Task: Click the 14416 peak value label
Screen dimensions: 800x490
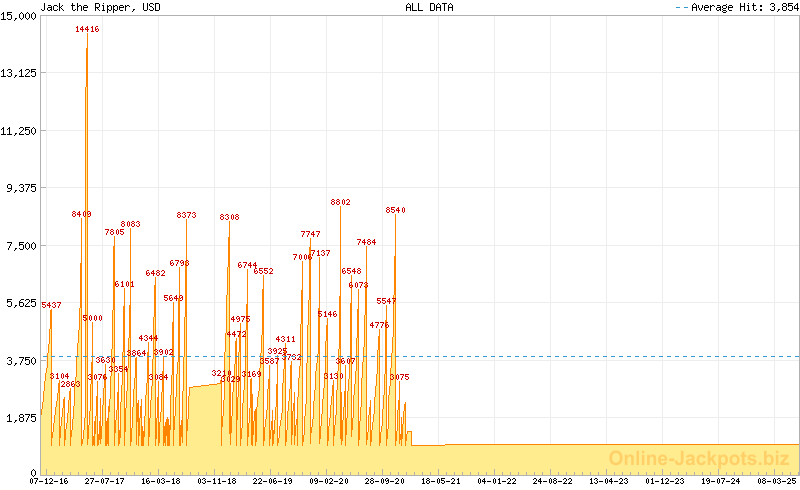Action: click(87, 30)
